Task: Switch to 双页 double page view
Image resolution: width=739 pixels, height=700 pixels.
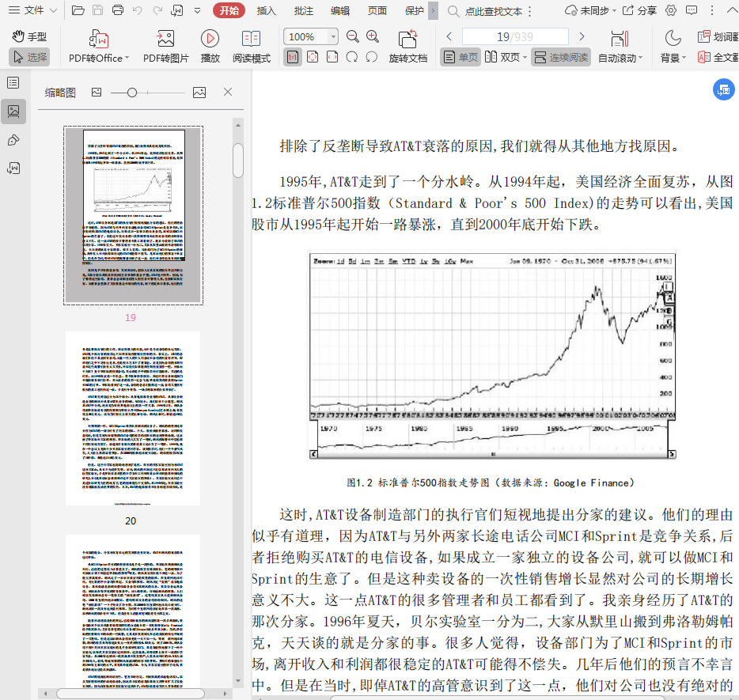Action: point(502,57)
